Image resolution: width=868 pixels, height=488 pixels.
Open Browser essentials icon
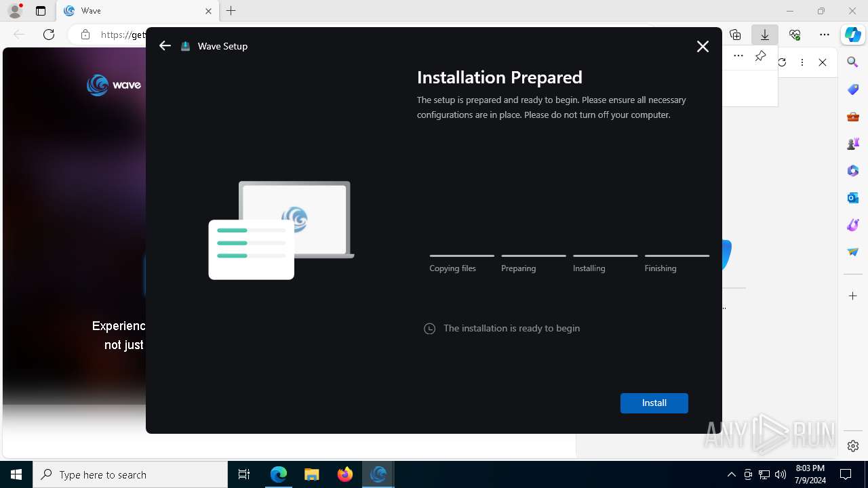pos(795,35)
